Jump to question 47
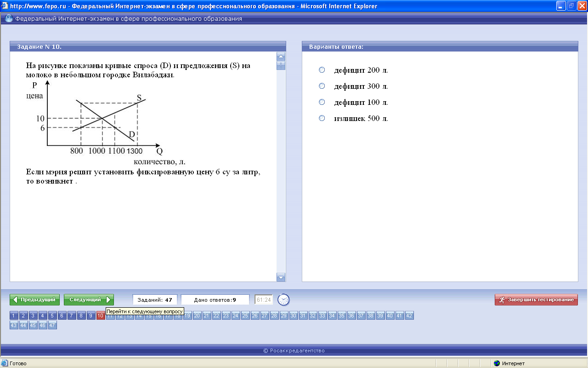The height and width of the screenshot is (368, 588). pos(52,325)
